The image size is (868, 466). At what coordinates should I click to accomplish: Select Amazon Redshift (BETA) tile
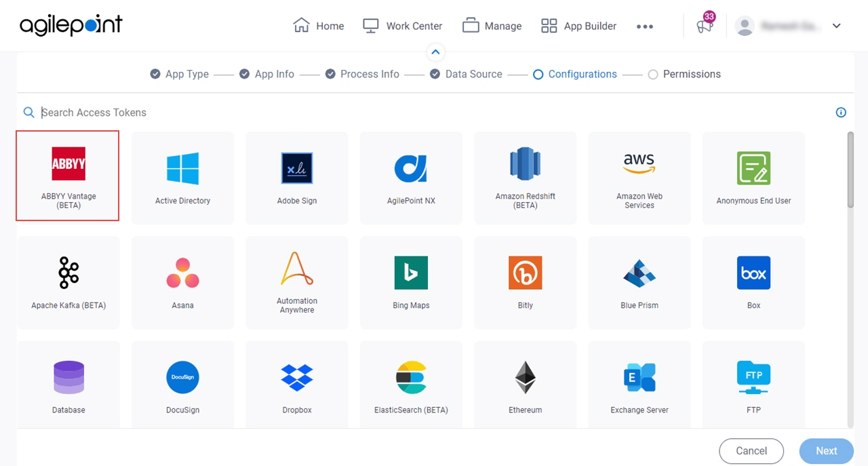526,178
